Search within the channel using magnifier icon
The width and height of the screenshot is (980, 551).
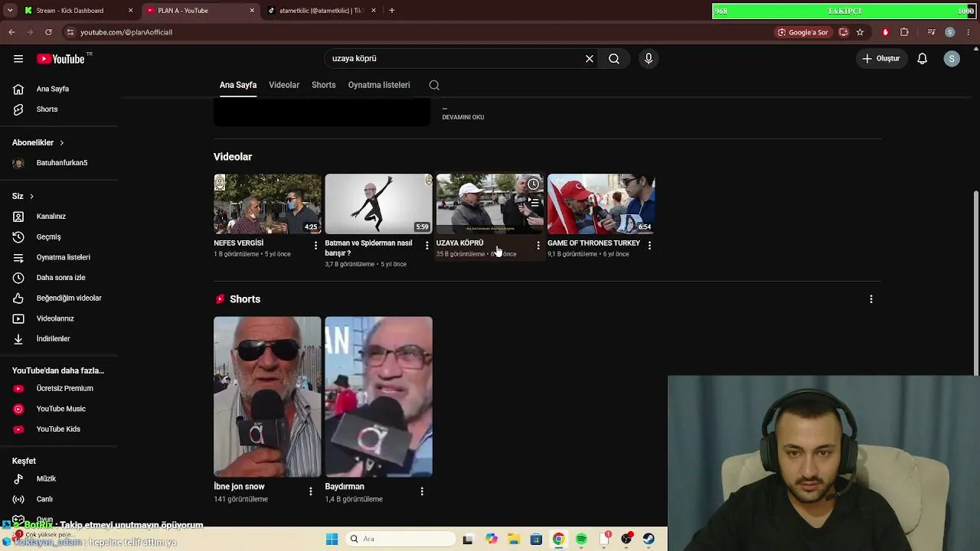click(x=434, y=85)
